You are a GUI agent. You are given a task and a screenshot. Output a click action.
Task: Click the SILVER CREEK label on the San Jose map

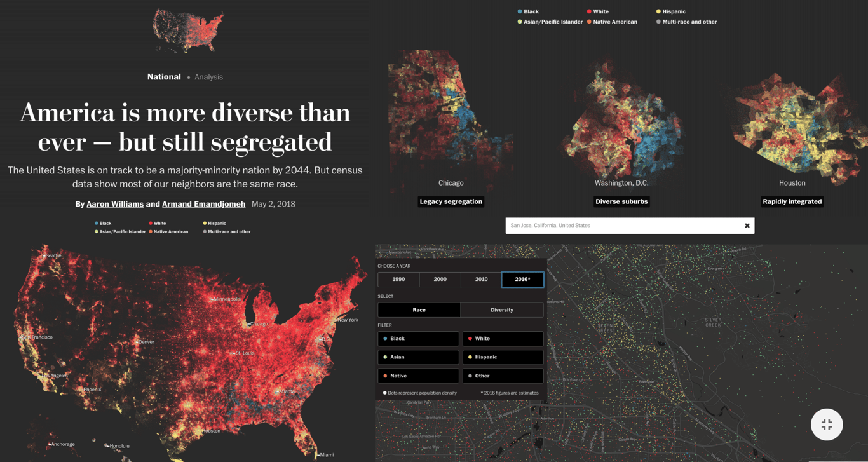coord(713,322)
